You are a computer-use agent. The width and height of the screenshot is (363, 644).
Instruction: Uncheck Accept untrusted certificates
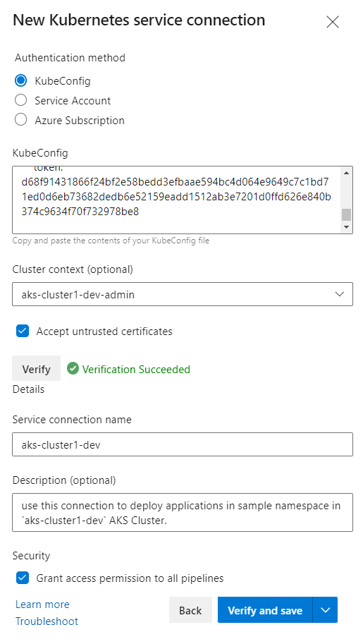point(23,331)
